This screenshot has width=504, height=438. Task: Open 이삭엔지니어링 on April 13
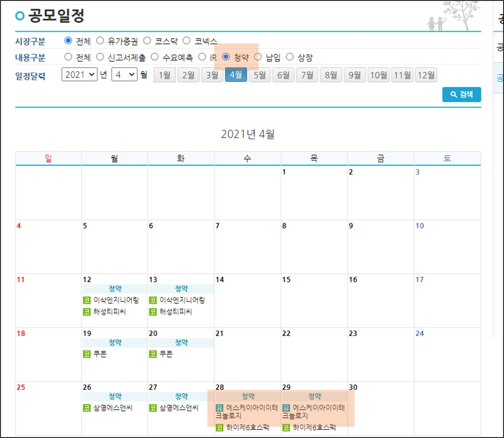[x=182, y=300]
